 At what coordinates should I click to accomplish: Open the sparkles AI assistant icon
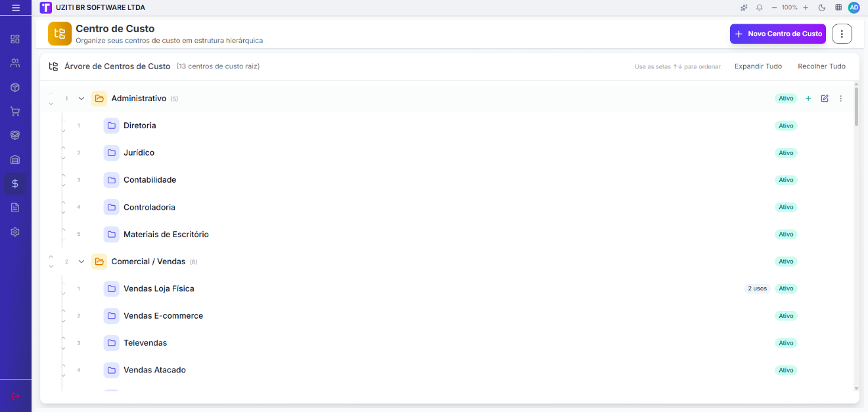pyautogui.click(x=744, y=8)
